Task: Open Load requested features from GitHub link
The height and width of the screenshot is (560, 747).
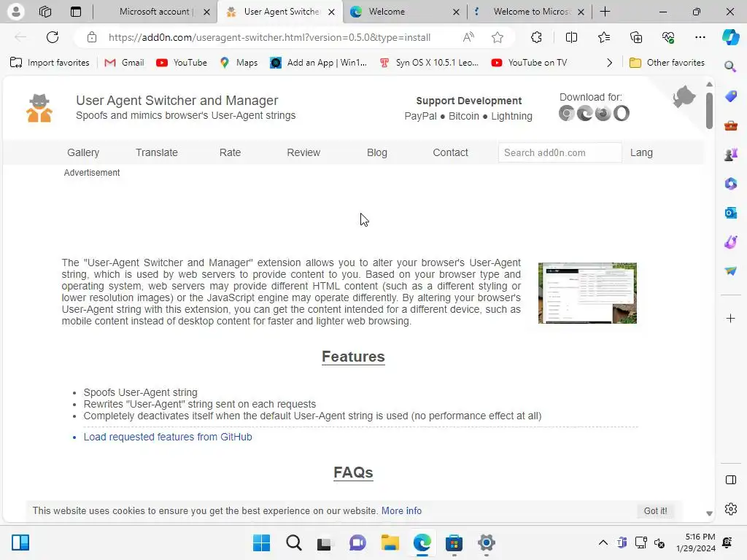Action: [168, 437]
